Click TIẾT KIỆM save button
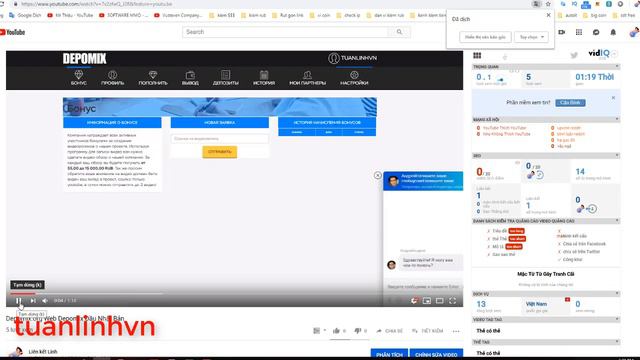Viewport: 640px width, 360px height. (x=428, y=331)
